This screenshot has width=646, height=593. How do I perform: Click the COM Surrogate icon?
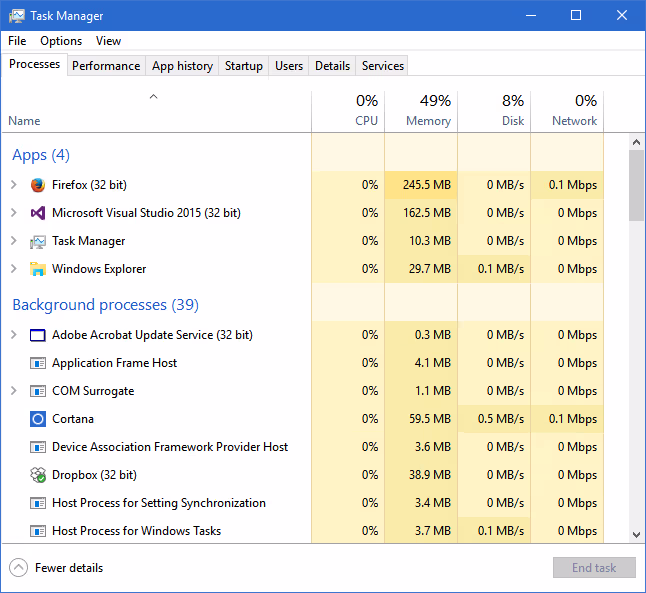coord(37,391)
